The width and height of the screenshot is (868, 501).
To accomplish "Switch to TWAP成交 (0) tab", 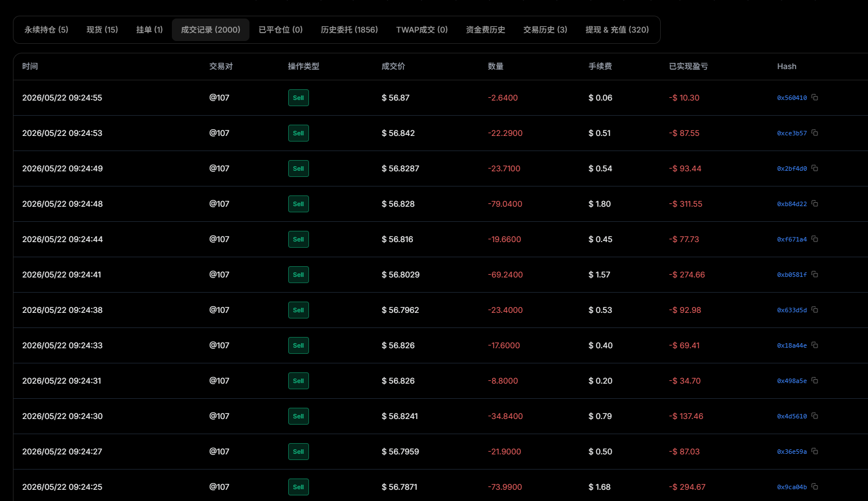I will point(422,30).
